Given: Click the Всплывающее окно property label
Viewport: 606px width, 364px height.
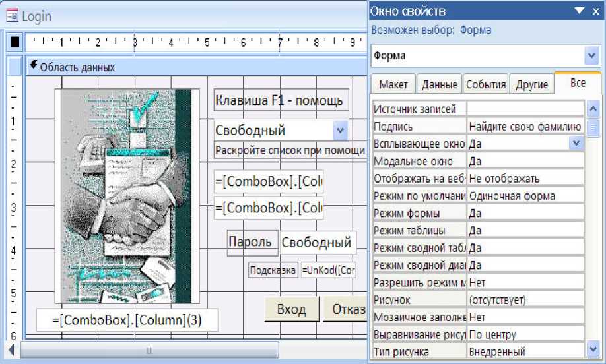Looking at the screenshot, I should tap(419, 144).
